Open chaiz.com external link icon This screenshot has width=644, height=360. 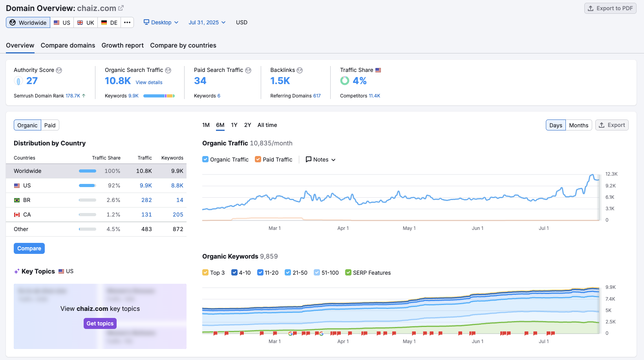point(121,8)
